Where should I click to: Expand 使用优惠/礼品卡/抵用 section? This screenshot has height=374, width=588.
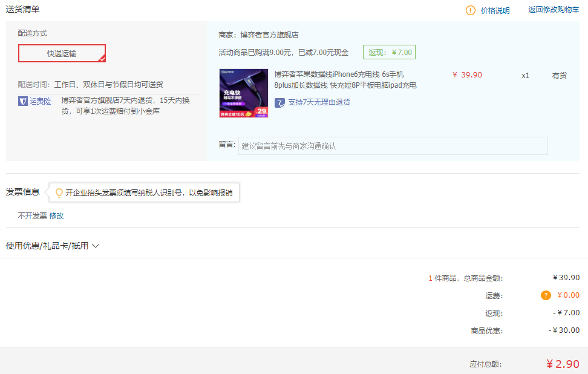(53, 246)
